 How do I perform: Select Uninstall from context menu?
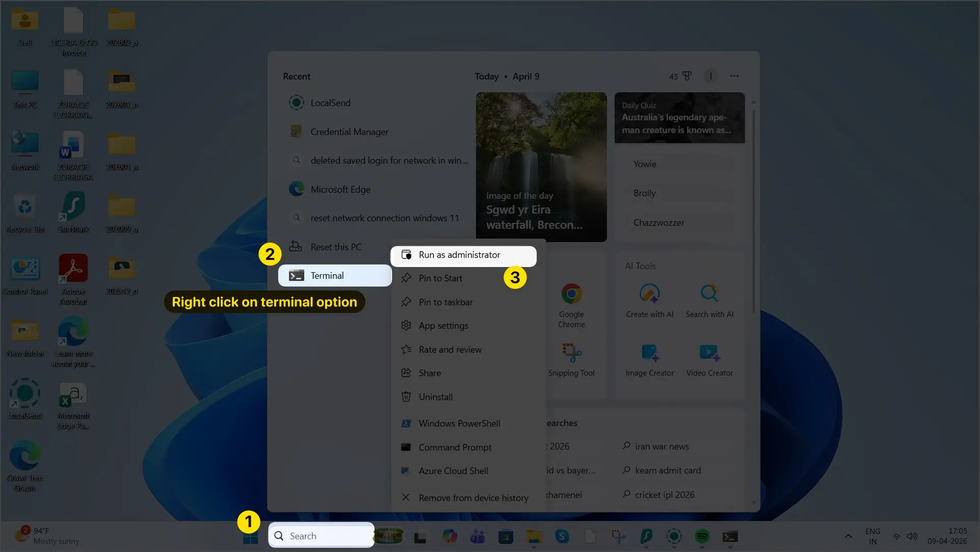(435, 397)
